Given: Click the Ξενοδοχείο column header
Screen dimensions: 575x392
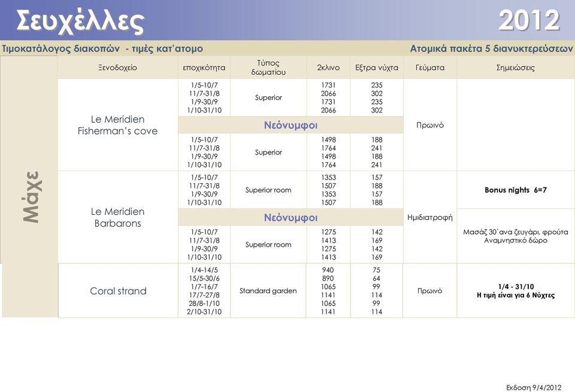Looking at the screenshot, I should [118, 68].
